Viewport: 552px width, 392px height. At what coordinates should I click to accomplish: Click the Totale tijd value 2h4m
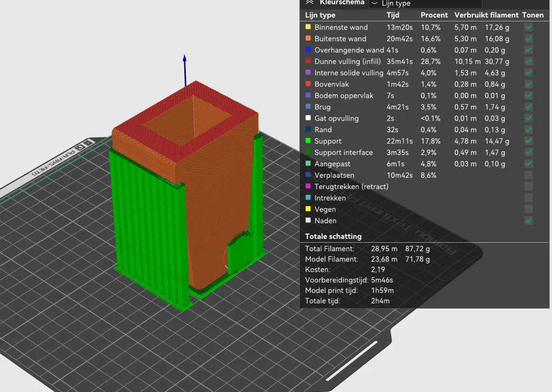pyautogui.click(x=380, y=301)
